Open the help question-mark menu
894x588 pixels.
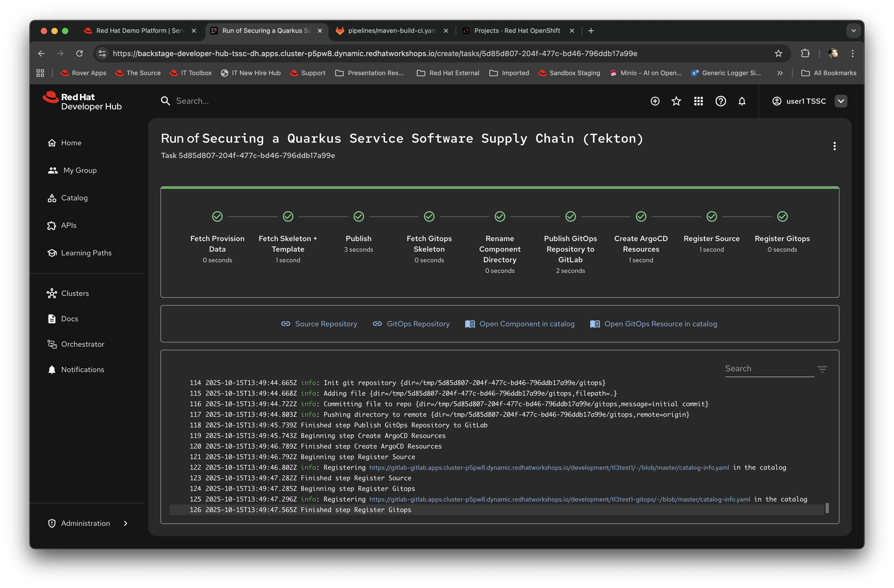coord(721,101)
